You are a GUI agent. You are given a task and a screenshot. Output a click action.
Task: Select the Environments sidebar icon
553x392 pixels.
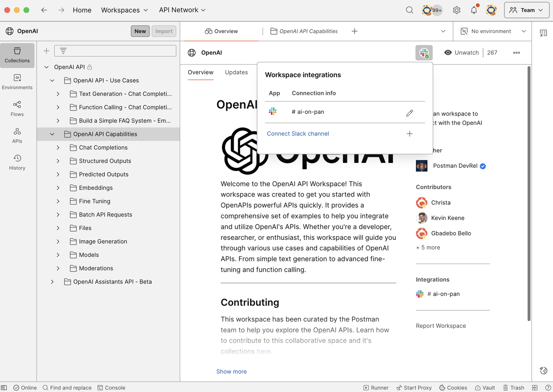[x=17, y=82]
